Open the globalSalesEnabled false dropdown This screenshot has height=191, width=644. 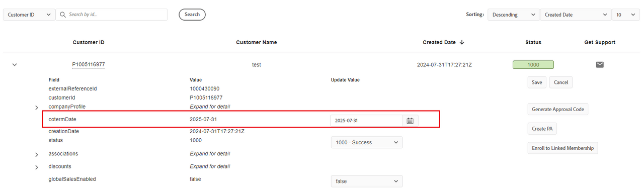click(367, 181)
